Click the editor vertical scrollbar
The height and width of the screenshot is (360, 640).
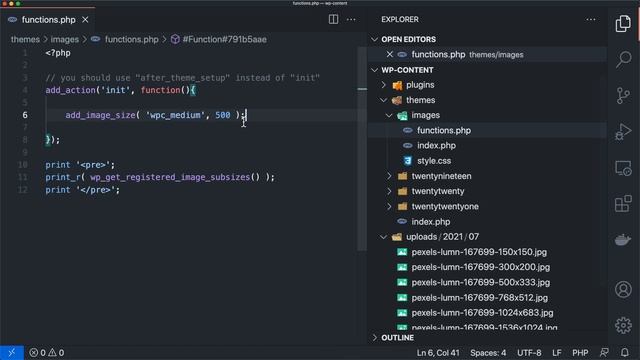click(x=362, y=149)
